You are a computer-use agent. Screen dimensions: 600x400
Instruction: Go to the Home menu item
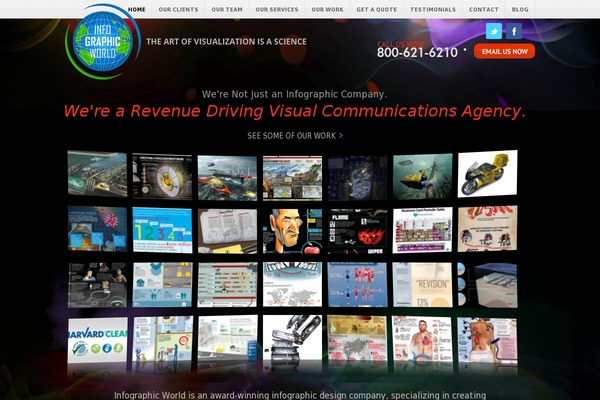click(x=137, y=9)
